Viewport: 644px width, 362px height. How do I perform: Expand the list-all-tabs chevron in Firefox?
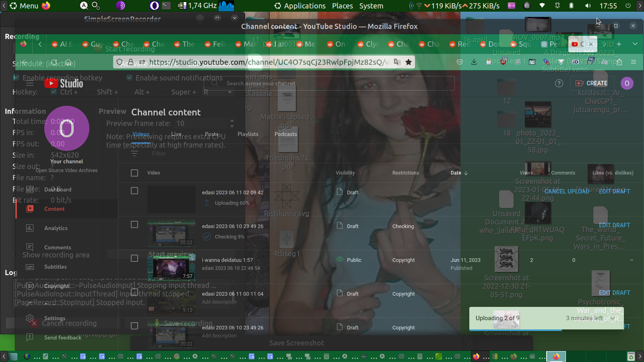tap(635, 44)
